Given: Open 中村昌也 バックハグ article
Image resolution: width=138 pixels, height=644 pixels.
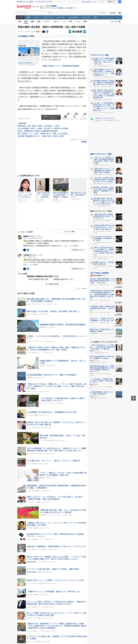Looking at the screenshot, I should [56, 337].
